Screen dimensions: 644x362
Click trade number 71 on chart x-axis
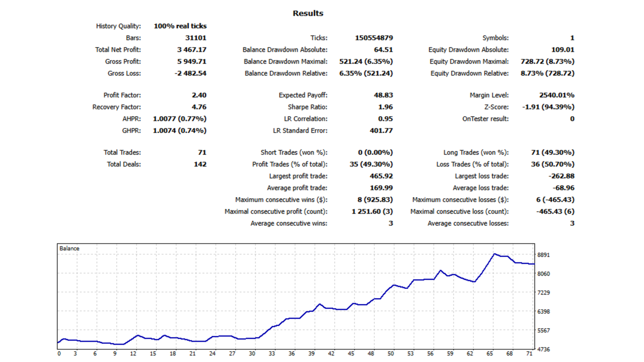[529, 354]
